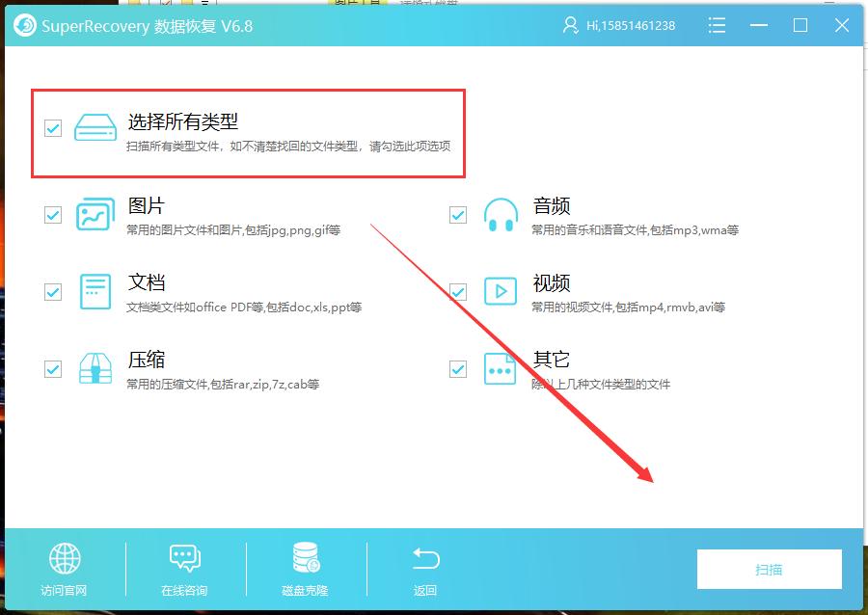Uncheck the 音频 file type checkbox
The width and height of the screenshot is (868, 615).
pos(457,214)
